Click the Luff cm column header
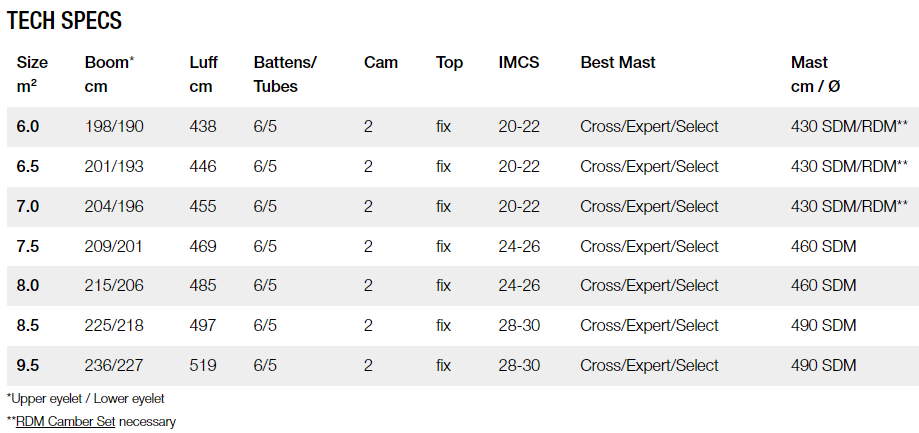919x433 pixels. pyautogui.click(x=203, y=74)
